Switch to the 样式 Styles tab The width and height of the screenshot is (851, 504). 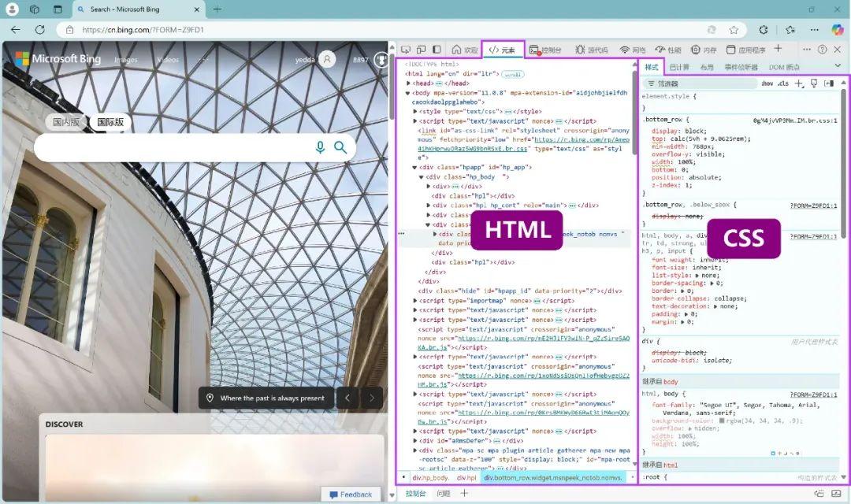(x=652, y=67)
